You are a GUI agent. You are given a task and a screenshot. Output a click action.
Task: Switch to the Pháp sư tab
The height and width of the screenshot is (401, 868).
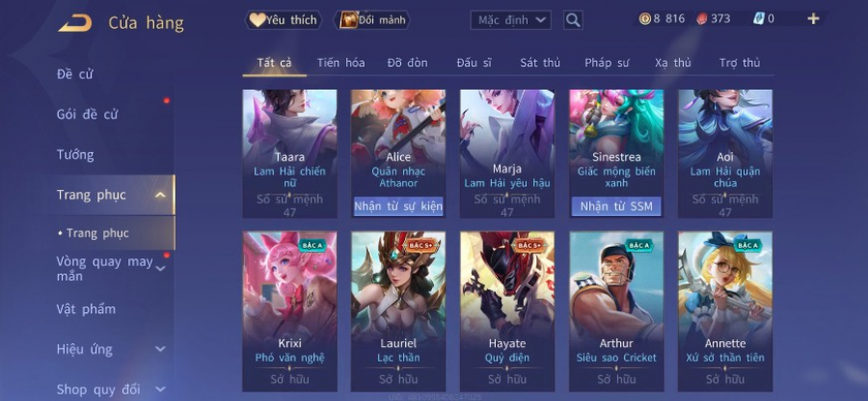pos(607,63)
